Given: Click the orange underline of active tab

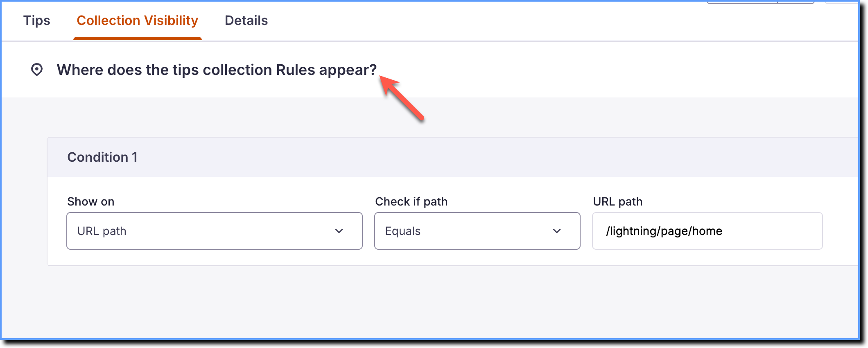Looking at the screenshot, I should [x=138, y=38].
